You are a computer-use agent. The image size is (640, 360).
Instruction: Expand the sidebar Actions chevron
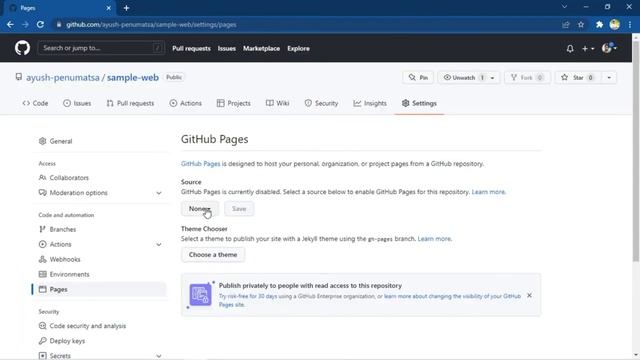pos(159,244)
